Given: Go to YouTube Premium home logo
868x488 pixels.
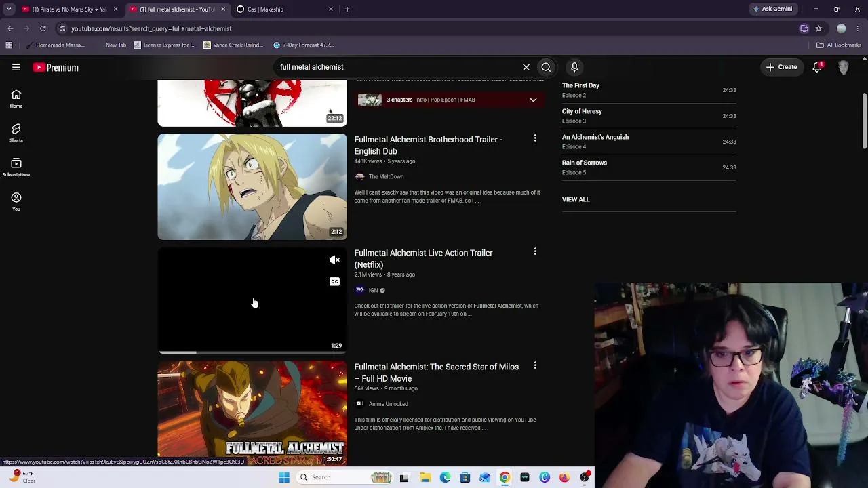Looking at the screenshot, I should click(56, 68).
